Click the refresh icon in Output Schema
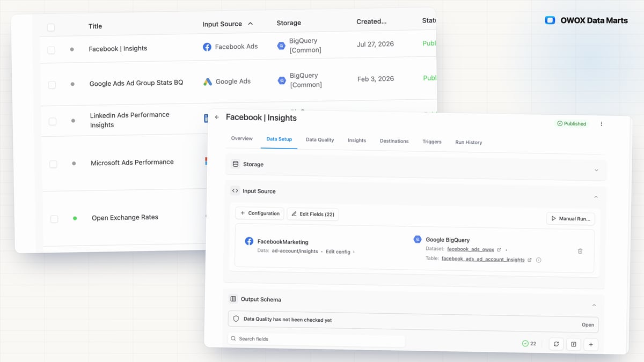This screenshot has height=362, width=644. click(x=556, y=344)
